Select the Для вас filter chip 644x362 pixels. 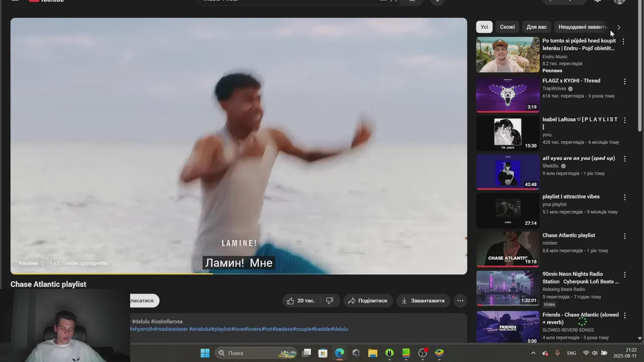click(x=536, y=27)
